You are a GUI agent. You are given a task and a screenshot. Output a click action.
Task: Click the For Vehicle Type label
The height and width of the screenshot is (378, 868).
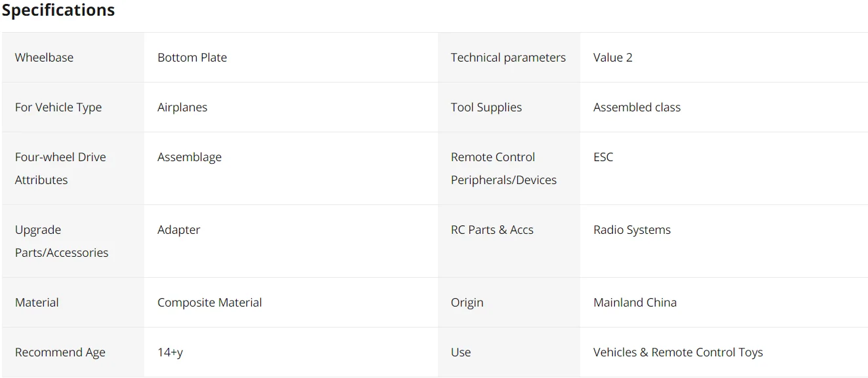click(x=58, y=107)
